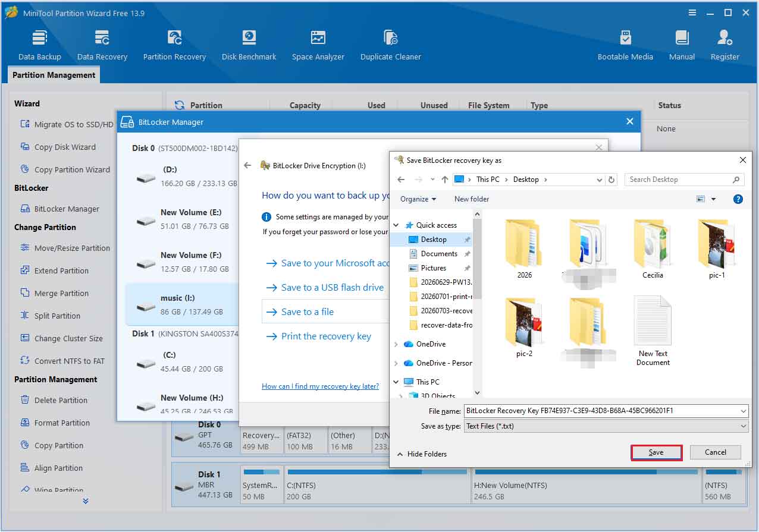759x532 pixels.
Task: Cancel the save dialog
Action: click(x=716, y=452)
